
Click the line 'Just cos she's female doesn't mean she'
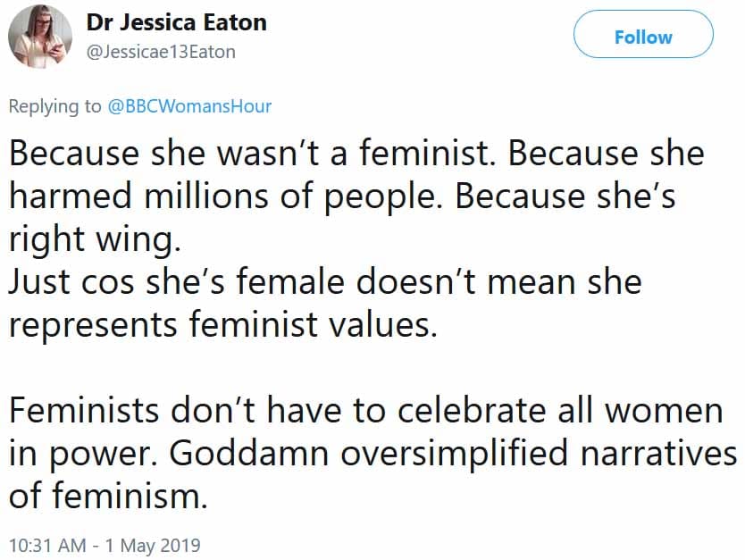(325, 281)
